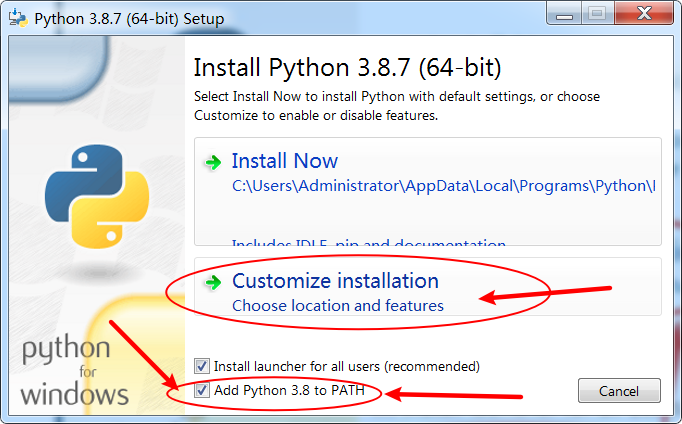The image size is (682, 424).
Task: Choose Customize installation
Action: tap(428, 287)
